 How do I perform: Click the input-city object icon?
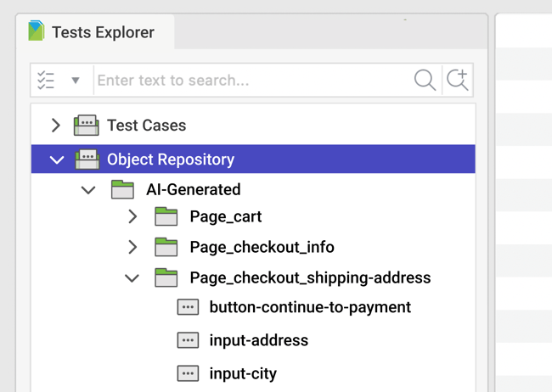[x=188, y=373]
